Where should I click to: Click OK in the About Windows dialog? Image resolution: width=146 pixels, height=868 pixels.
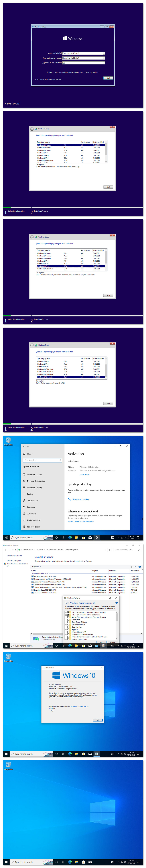[97, 720]
